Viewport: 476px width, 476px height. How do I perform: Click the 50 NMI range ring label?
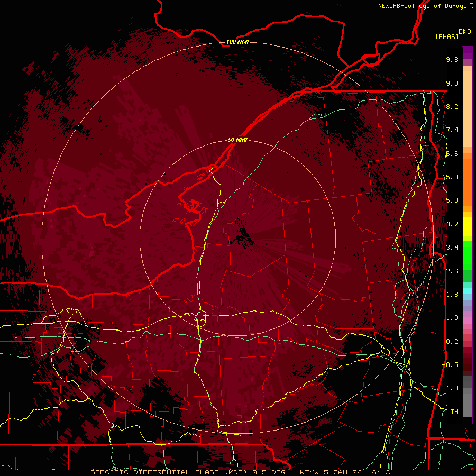237,140
